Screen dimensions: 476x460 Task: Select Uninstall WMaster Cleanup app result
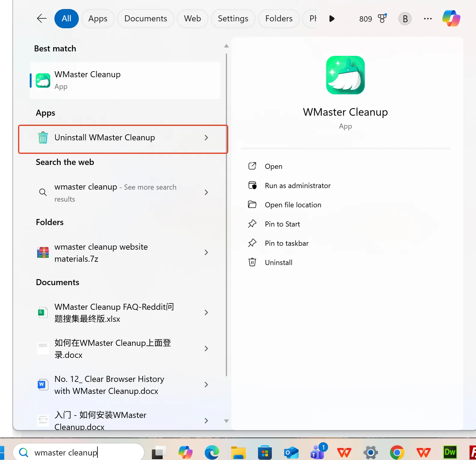123,138
